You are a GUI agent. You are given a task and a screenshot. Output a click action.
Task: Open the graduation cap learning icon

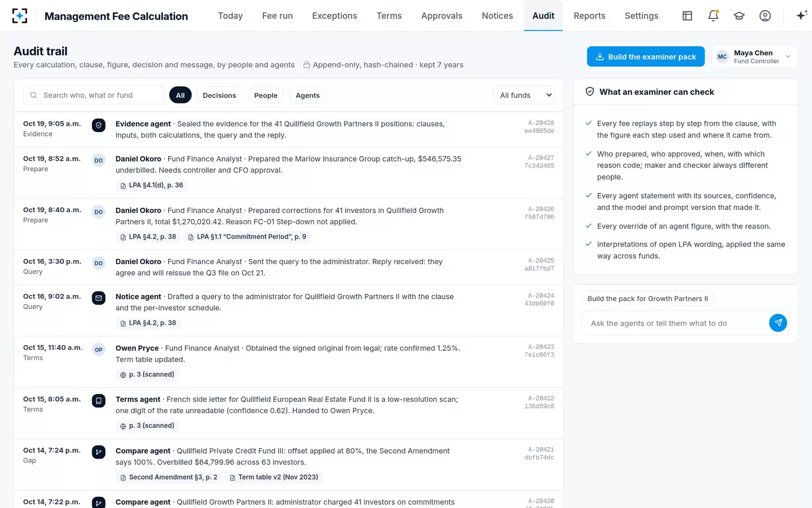coord(739,16)
